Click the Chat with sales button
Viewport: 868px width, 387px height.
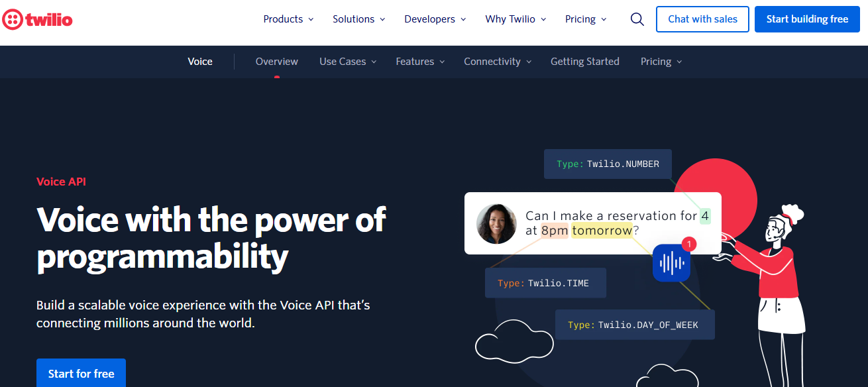click(x=702, y=19)
